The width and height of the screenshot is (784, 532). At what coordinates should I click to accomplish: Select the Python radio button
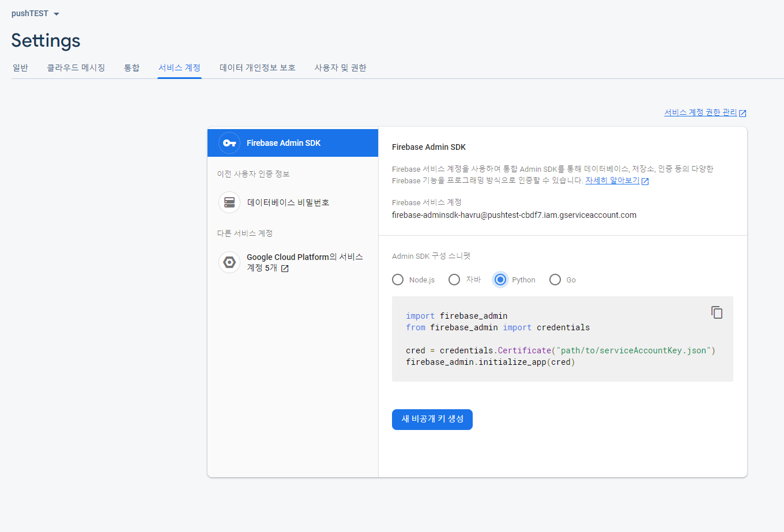pos(500,280)
